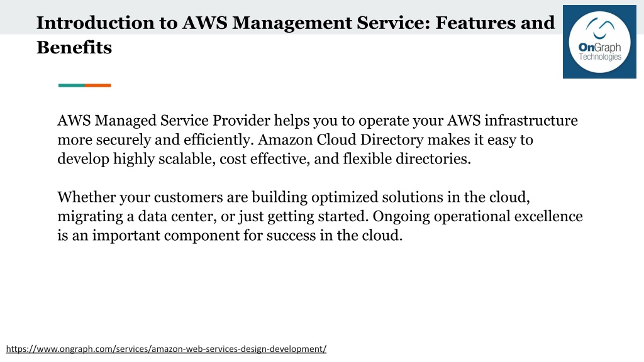Click the words Ongoing operational excellence
The width and height of the screenshot is (644, 362).
coord(478,217)
